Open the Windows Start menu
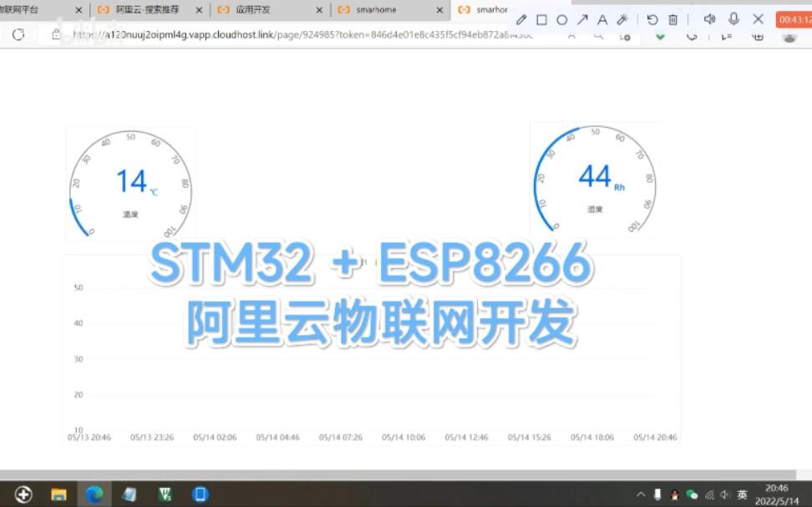812x507 pixels. pos(23,494)
